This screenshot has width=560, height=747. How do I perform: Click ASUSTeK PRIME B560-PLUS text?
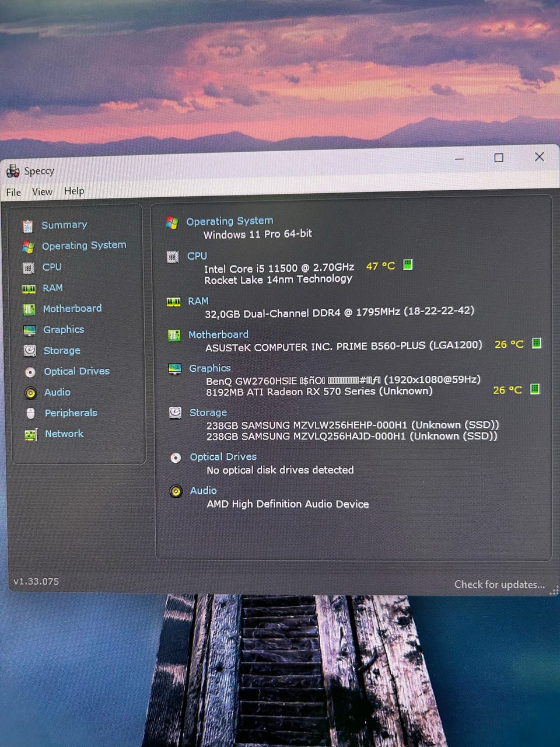[344, 346]
